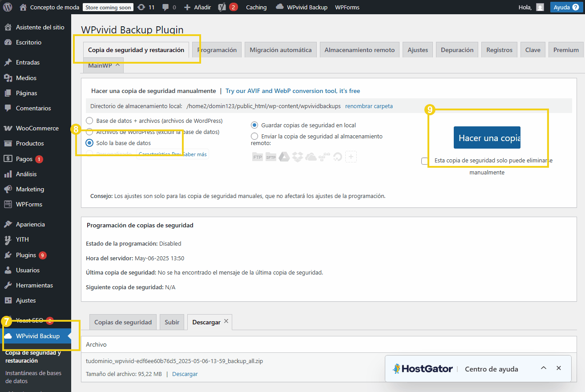
Task: Download the backup zip via Descargar link
Action: click(185, 374)
